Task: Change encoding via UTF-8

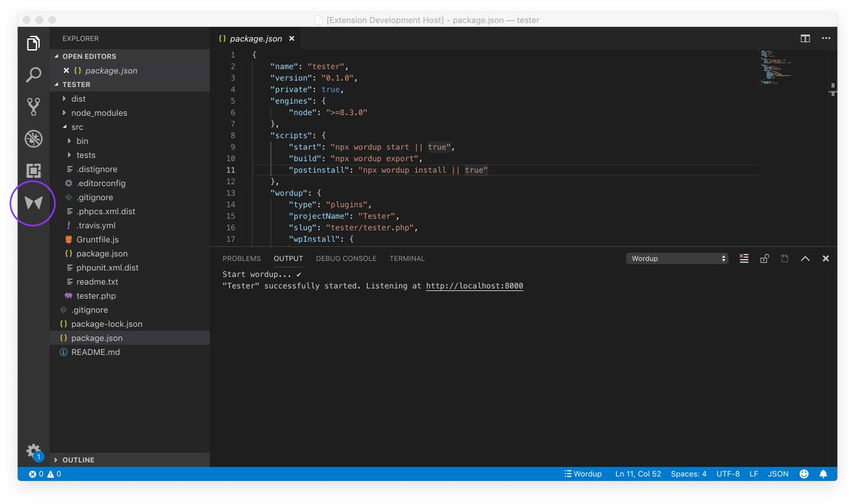Action: [728, 473]
